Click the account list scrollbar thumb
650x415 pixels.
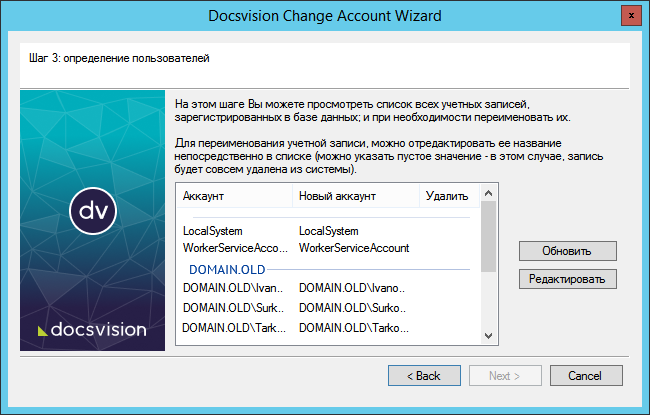(489, 235)
